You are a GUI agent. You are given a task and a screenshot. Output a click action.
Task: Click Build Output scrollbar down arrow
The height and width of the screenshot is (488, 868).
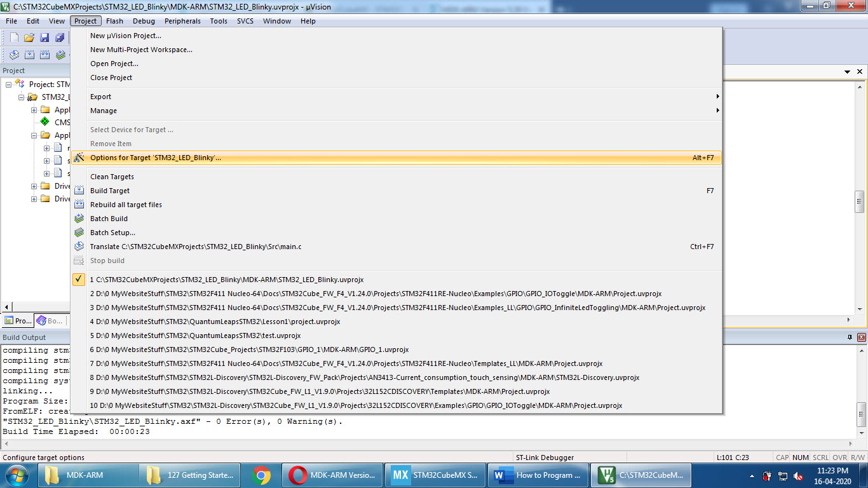click(x=861, y=433)
